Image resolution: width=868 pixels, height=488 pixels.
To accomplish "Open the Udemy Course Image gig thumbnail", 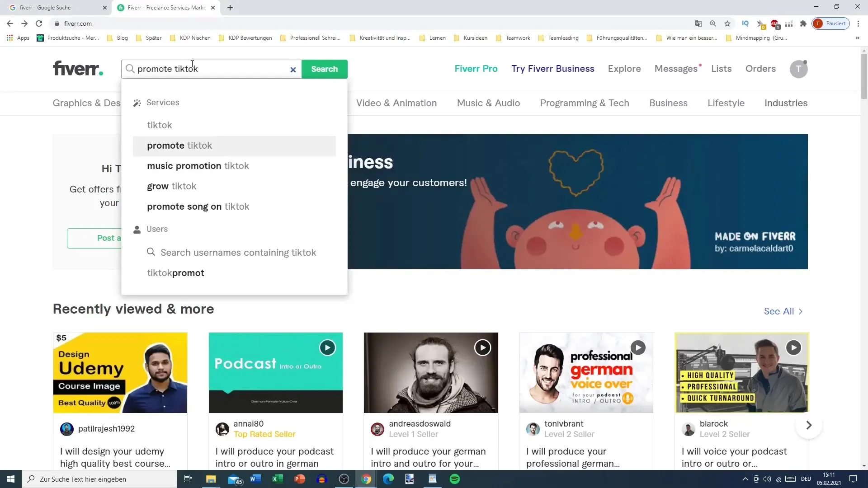I will pos(120,373).
